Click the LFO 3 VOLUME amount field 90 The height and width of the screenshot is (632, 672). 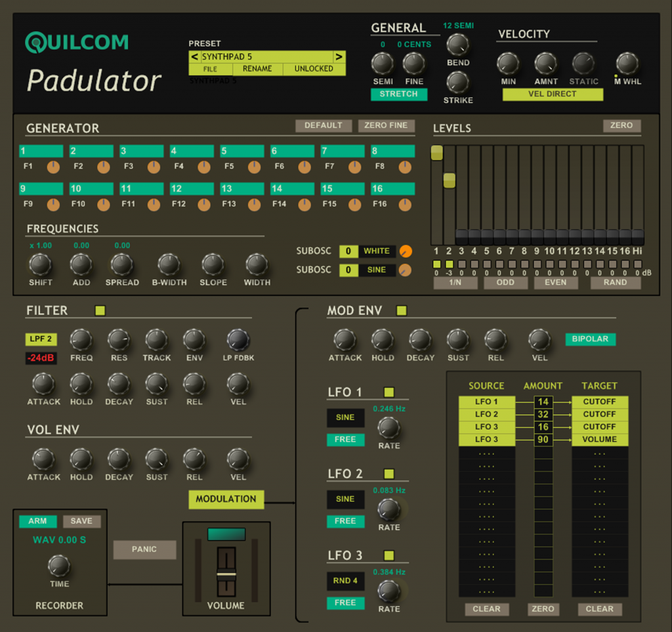click(543, 440)
